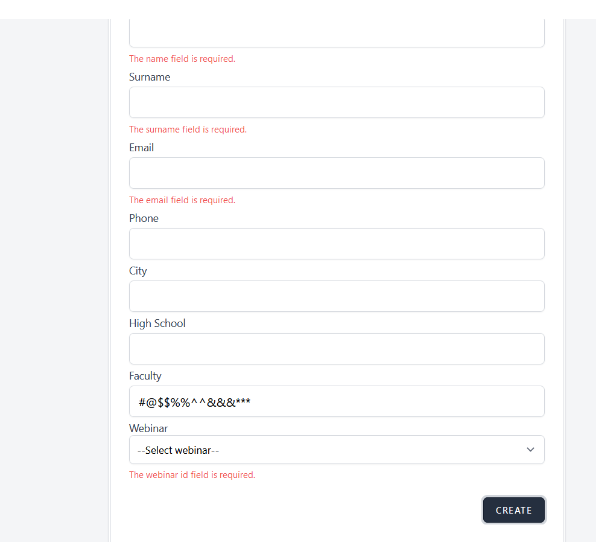Click the Faculty label
This screenshot has width=600, height=543.
pos(145,376)
